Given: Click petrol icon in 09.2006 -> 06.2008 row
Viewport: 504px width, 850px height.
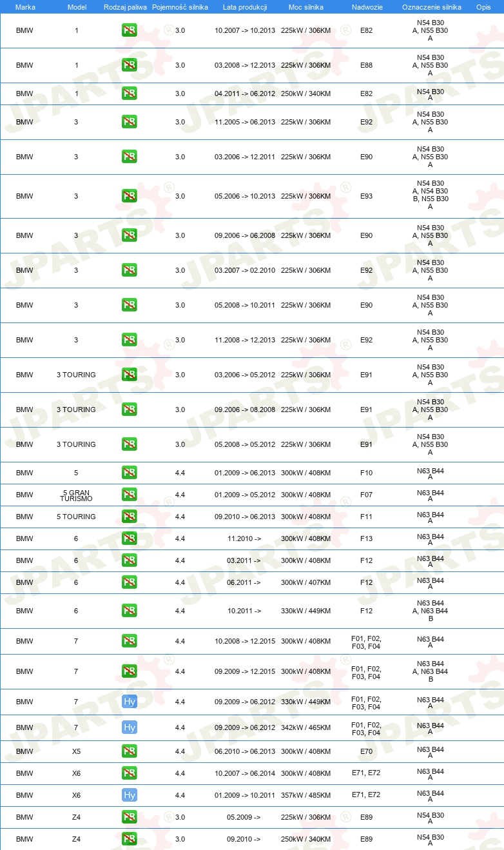Looking at the screenshot, I should (129, 235).
